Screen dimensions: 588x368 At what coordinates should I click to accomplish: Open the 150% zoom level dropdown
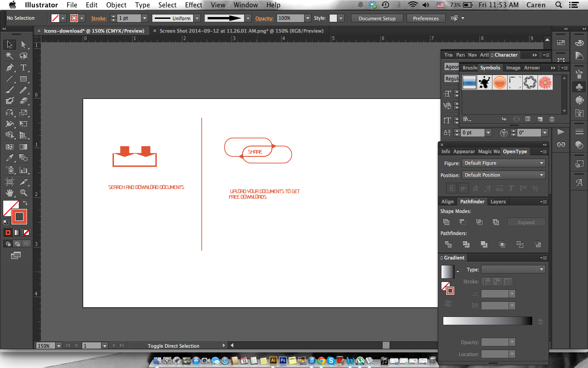(60, 345)
